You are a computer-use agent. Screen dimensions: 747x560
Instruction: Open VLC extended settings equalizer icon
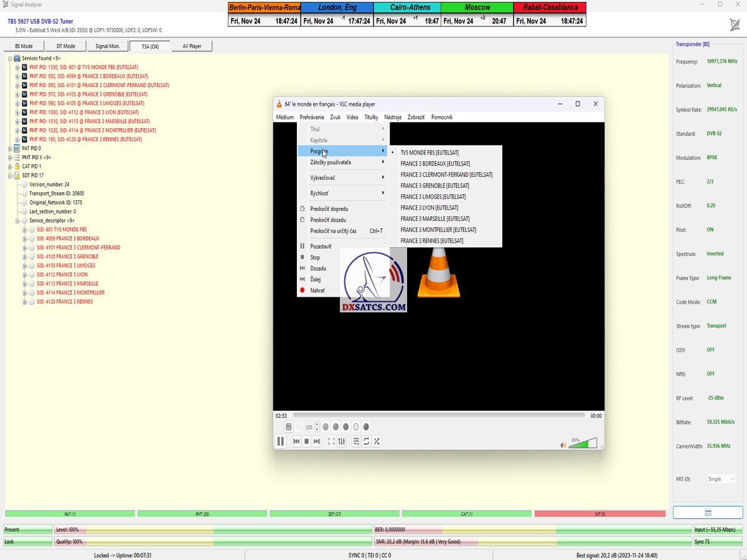(x=342, y=441)
